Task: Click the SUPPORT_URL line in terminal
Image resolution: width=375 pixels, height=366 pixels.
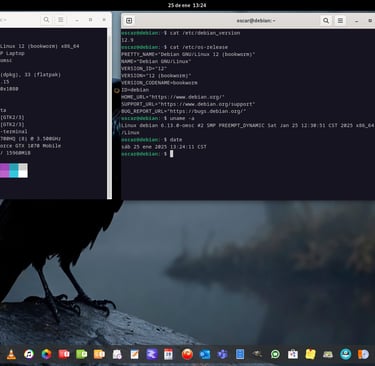Action: 188,104
